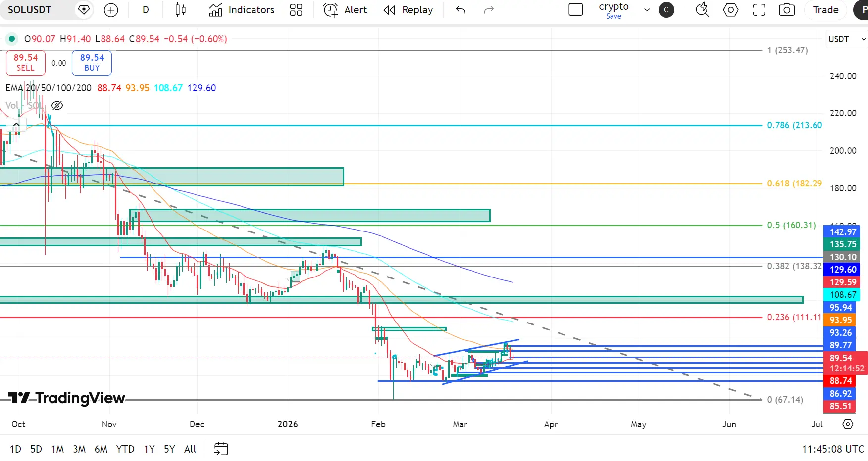Select the 3M time range
The width and height of the screenshot is (868, 461).
coord(79,449)
